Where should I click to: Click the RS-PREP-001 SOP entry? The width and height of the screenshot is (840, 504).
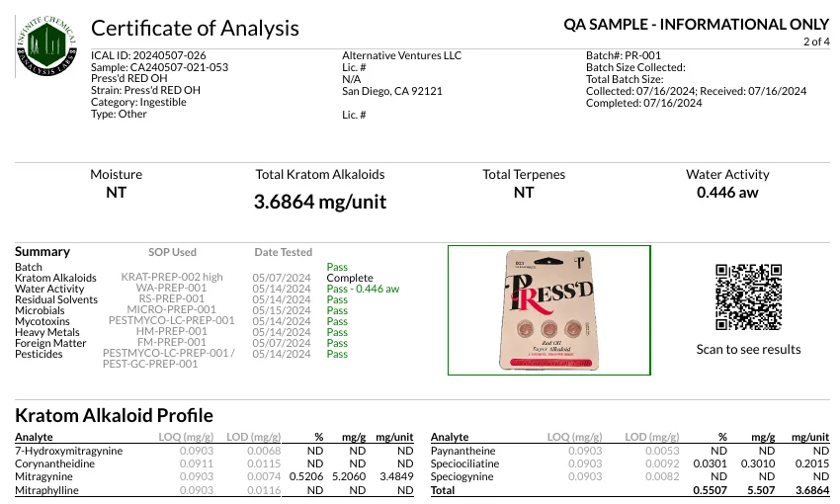(x=171, y=298)
